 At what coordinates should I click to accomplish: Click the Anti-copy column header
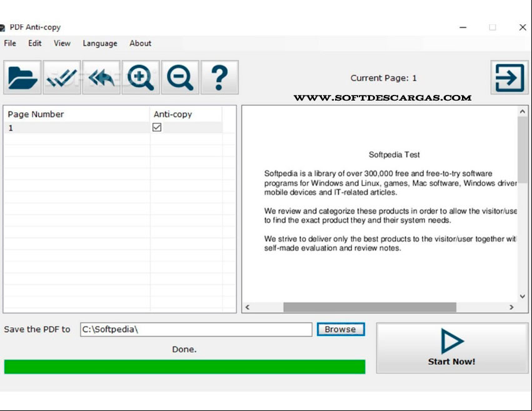(x=186, y=114)
